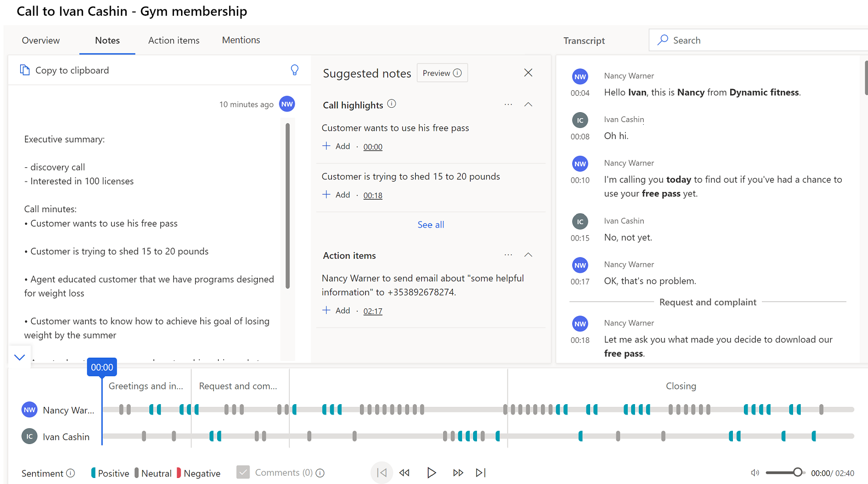Click the 'No, not yet.' transcript line
This screenshot has width=868, height=484.
628,237
